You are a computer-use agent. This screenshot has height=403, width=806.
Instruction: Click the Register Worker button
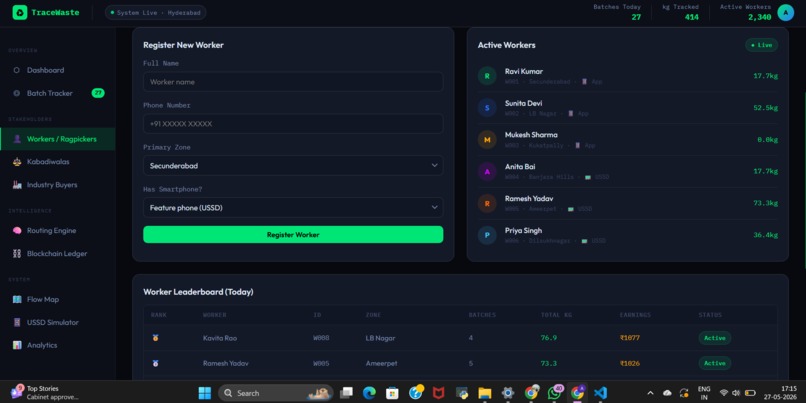coord(293,234)
